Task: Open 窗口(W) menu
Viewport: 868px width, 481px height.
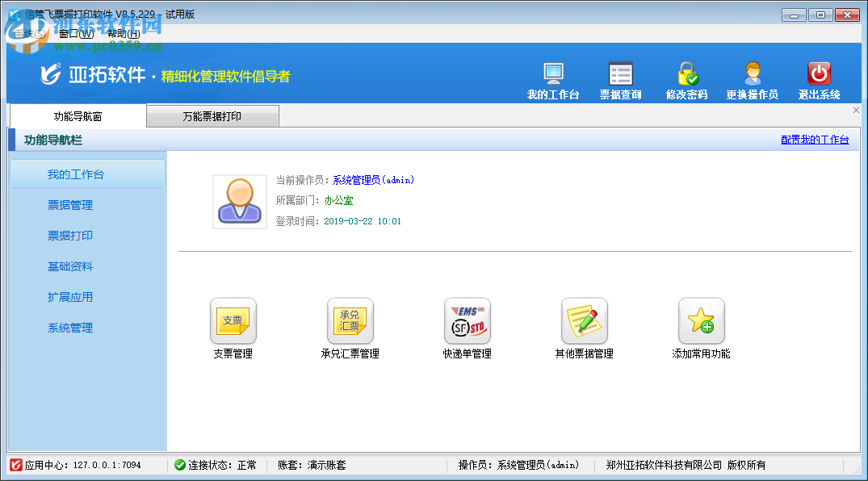Action: pos(77,34)
